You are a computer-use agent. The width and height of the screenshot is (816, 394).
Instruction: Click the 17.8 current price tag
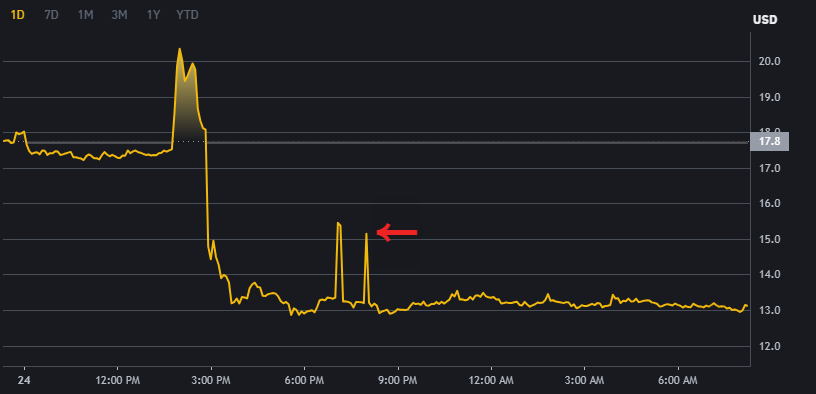pos(769,142)
